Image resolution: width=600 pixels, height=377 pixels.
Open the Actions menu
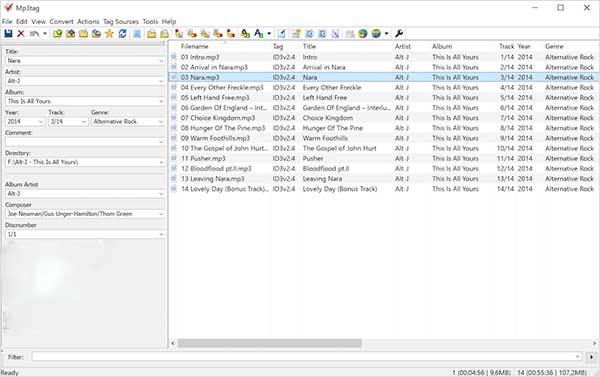88,21
